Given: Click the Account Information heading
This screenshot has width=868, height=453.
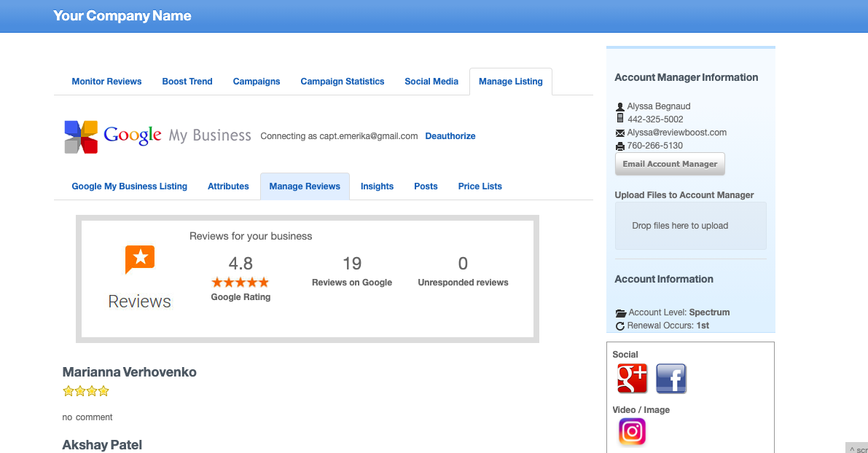Looking at the screenshot, I should pos(664,280).
